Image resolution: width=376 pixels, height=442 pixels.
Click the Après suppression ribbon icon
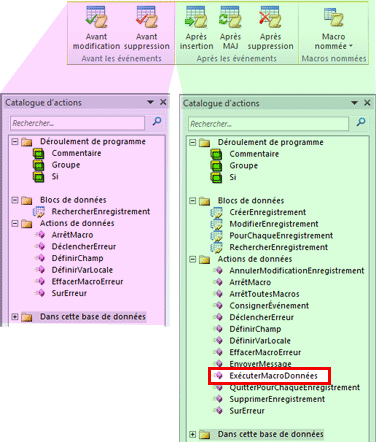point(270,17)
